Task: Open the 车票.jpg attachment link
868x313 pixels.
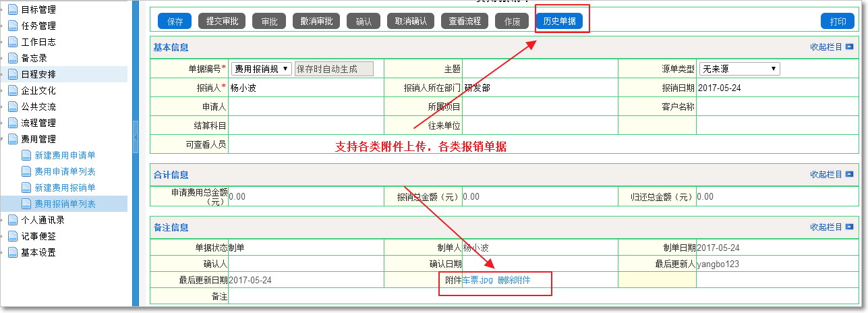Action: click(x=478, y=280)
